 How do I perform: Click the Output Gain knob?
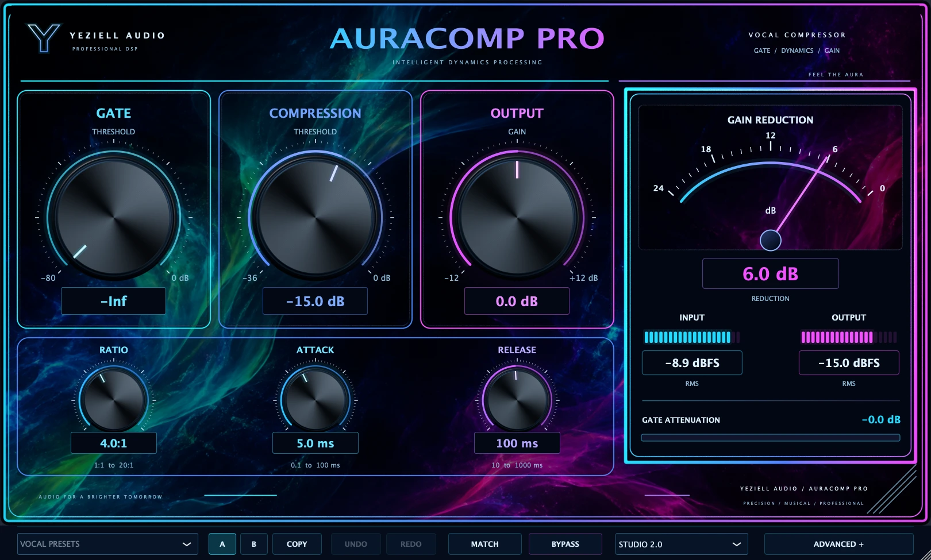(517, 218)
